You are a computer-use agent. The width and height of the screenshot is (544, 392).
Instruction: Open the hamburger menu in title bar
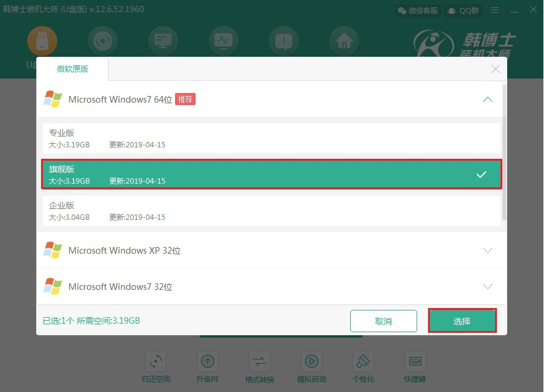pos(495,10)
